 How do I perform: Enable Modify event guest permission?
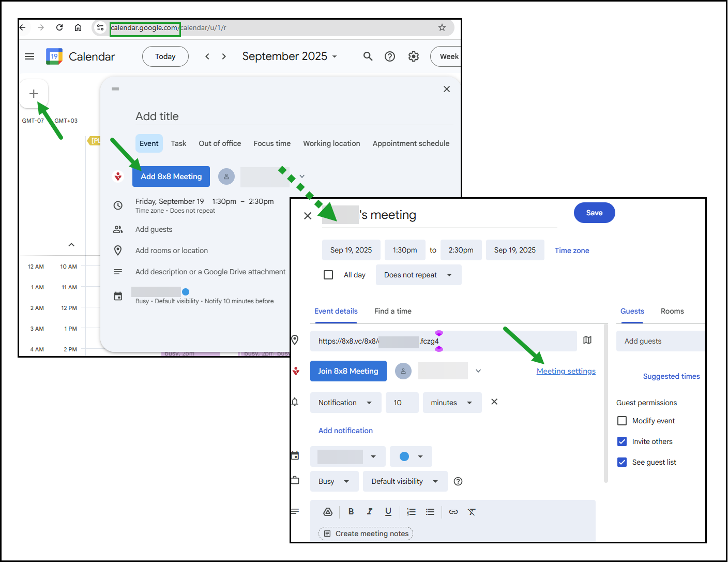coord(622,421)
